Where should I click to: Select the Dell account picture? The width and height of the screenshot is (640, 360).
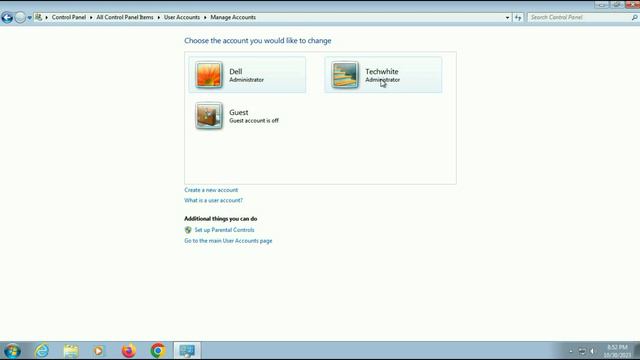(x=209, y=75)
